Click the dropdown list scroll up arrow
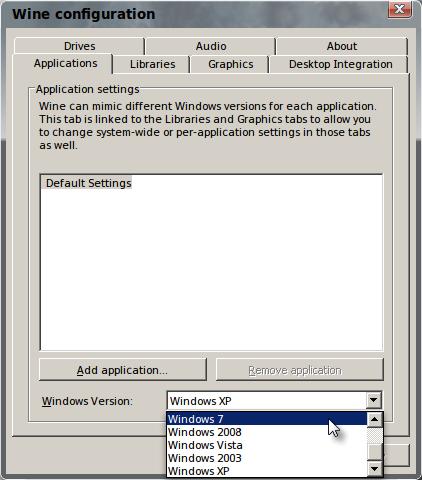The height and width of the screenshot is (480, 422). click(374, 420)
